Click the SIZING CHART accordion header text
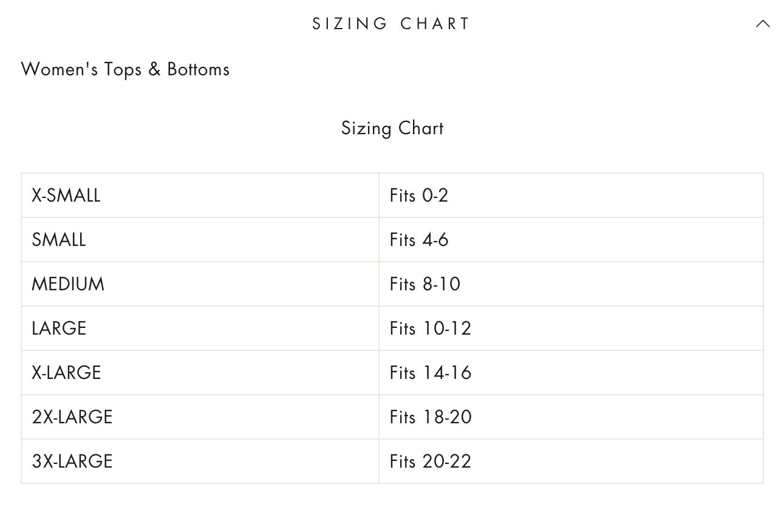The height and width of the screenshot is (532, 781). click(x=392, y=24)
